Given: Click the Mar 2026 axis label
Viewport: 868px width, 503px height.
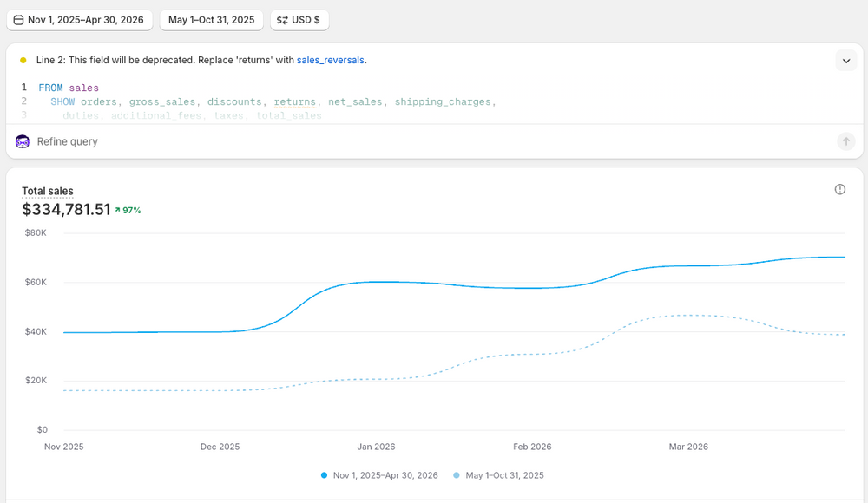Looking at the screenshot, I should click(688, 447).
